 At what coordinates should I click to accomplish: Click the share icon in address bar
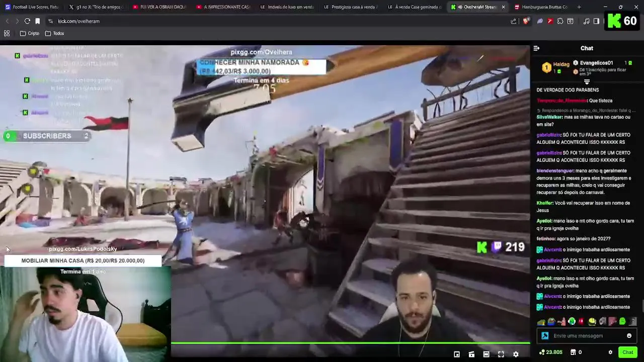[513, 21]
